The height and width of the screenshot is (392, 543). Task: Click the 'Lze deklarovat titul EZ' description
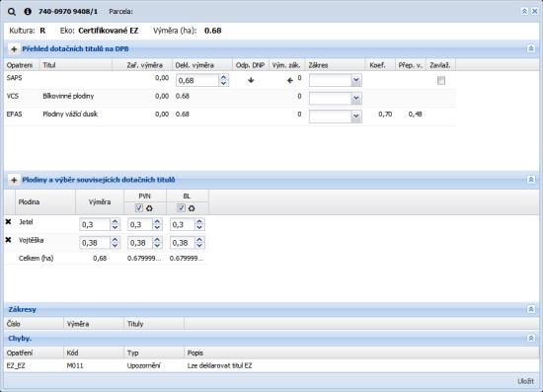(x=219, y=365)
